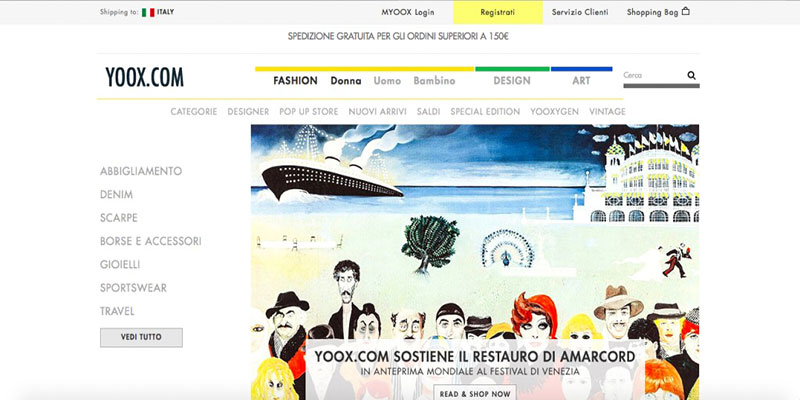Open the DESIGNER menu
This screenshot has height=400, width=800.
click(x=248, y=111)
